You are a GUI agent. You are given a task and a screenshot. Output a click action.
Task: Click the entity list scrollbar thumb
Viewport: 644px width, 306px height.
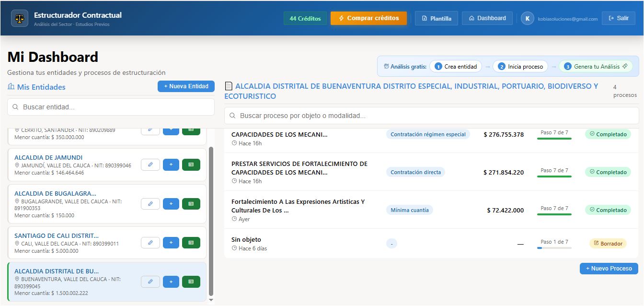click(211, 221)
